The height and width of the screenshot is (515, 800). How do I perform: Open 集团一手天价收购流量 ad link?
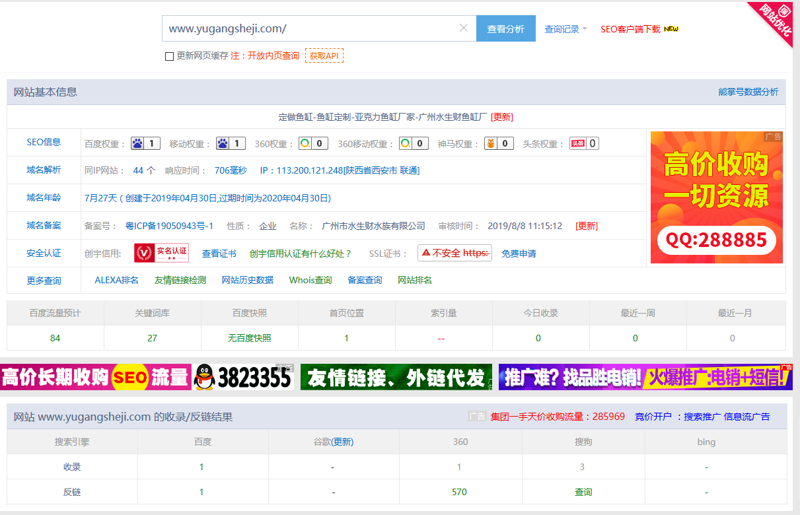click(x=558, y=416)
